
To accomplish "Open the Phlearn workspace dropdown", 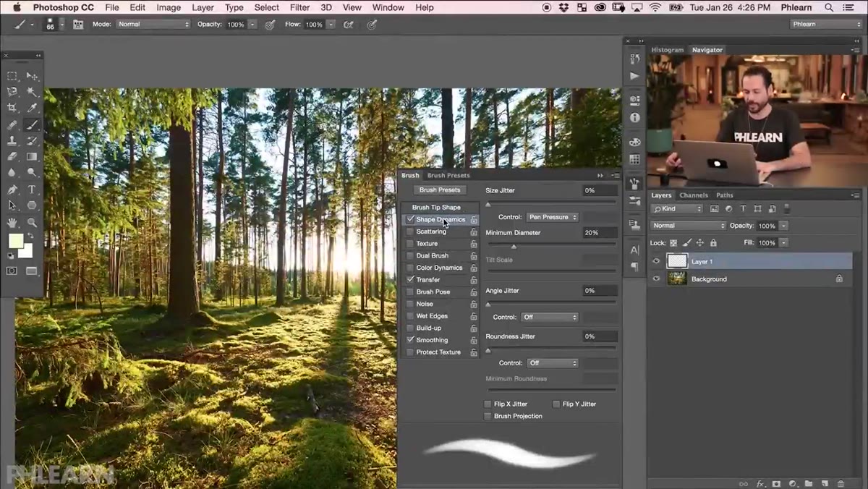I will (825, 25).
